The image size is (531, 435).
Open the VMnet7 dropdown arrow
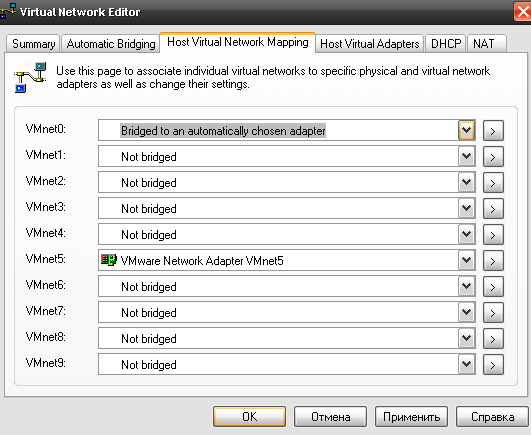click(466, 312)
